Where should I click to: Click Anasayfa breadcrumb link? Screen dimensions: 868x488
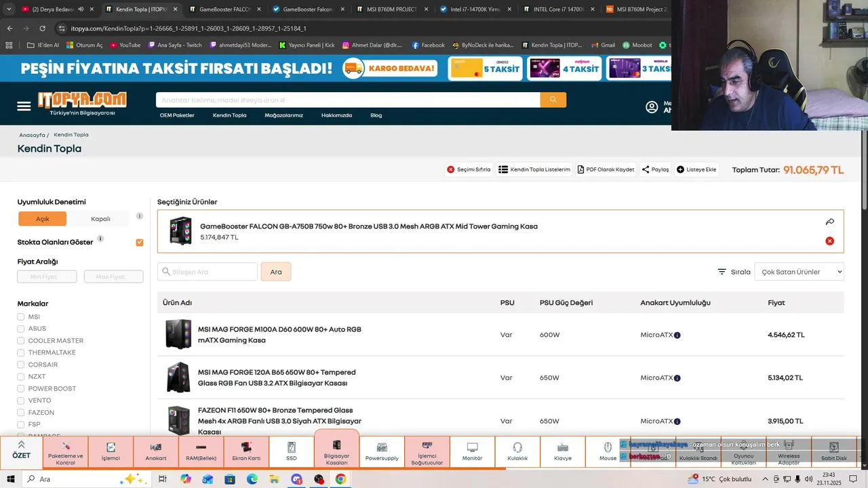tap(32, 135)
